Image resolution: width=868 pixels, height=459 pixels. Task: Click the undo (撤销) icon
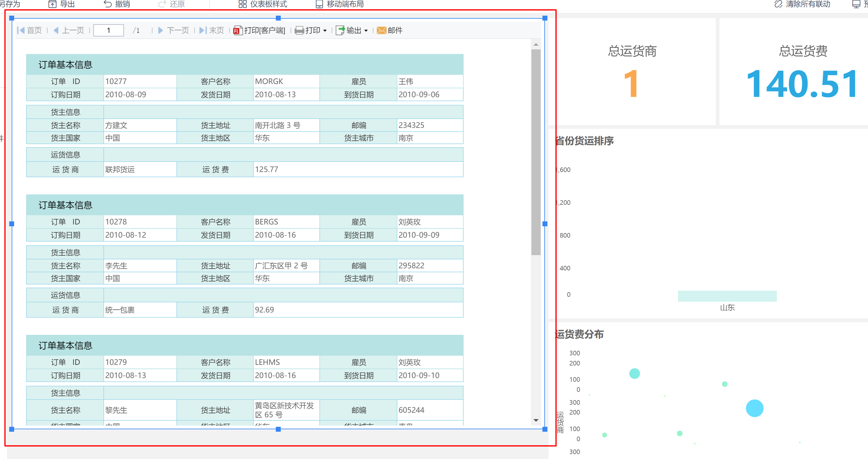107,4
